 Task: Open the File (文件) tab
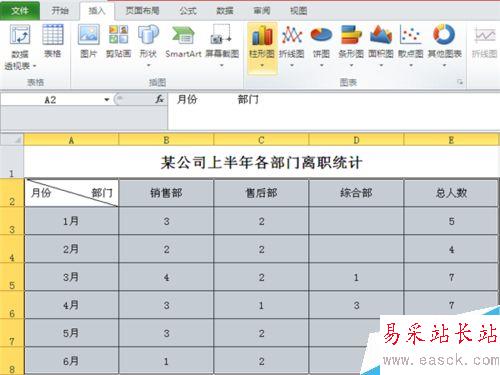20,11
